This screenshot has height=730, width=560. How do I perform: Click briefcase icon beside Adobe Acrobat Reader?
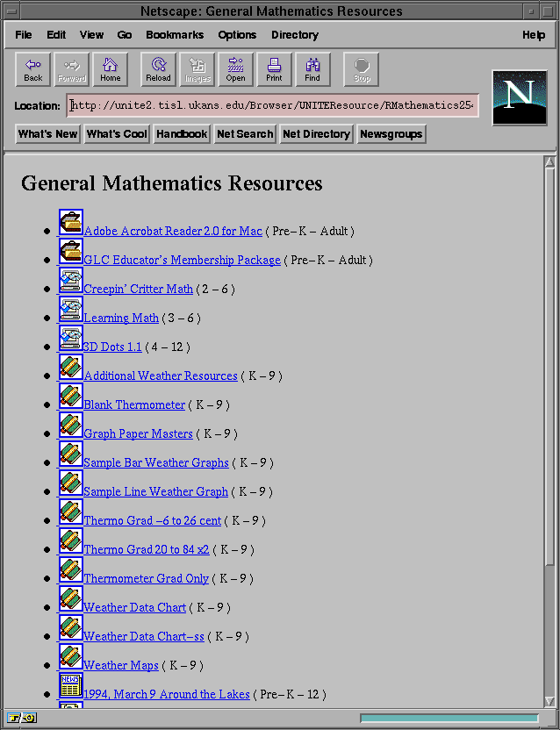(x=71, y=222)
